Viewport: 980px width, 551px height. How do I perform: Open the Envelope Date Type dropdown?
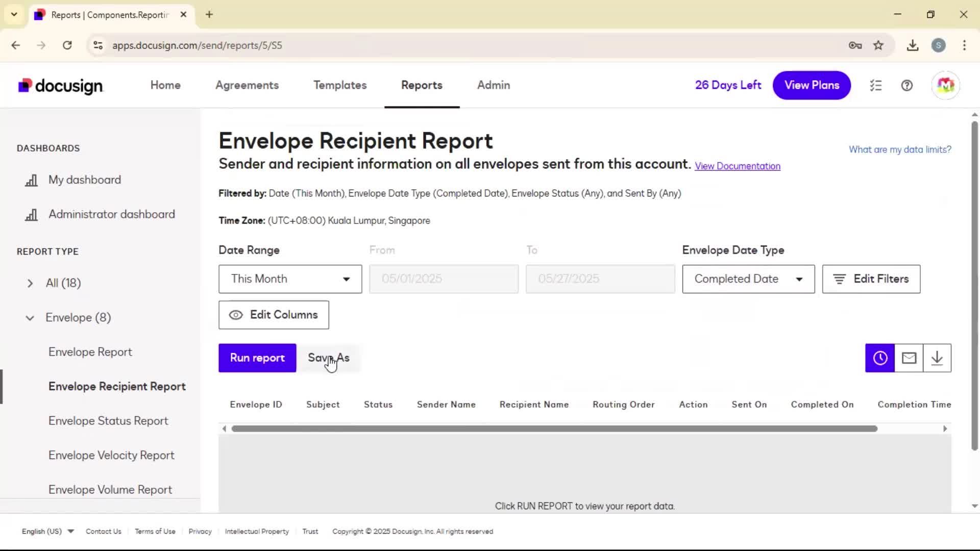pyautogui.click(x=748, y=279)
